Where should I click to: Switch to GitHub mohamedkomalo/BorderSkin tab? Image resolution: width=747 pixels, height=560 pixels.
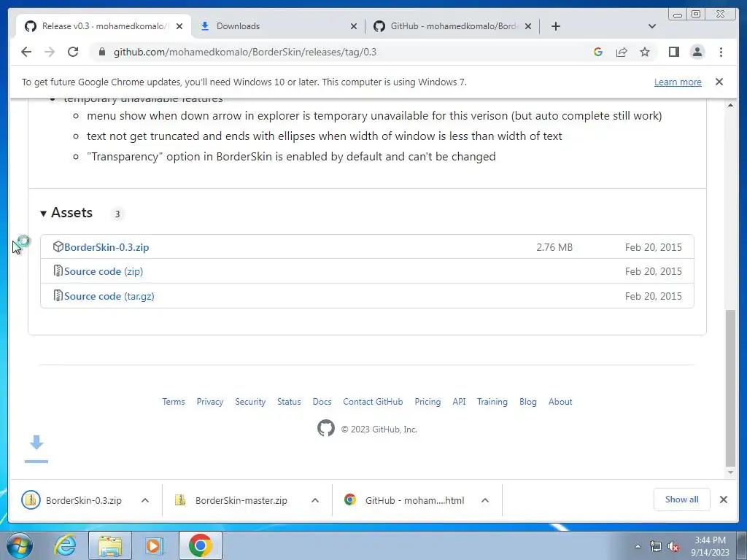(452, 26)
